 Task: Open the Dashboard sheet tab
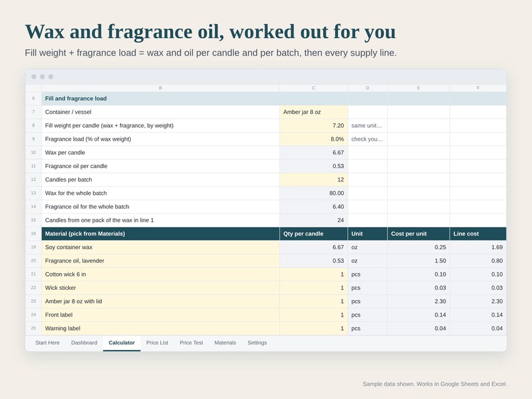click(84, 343)
